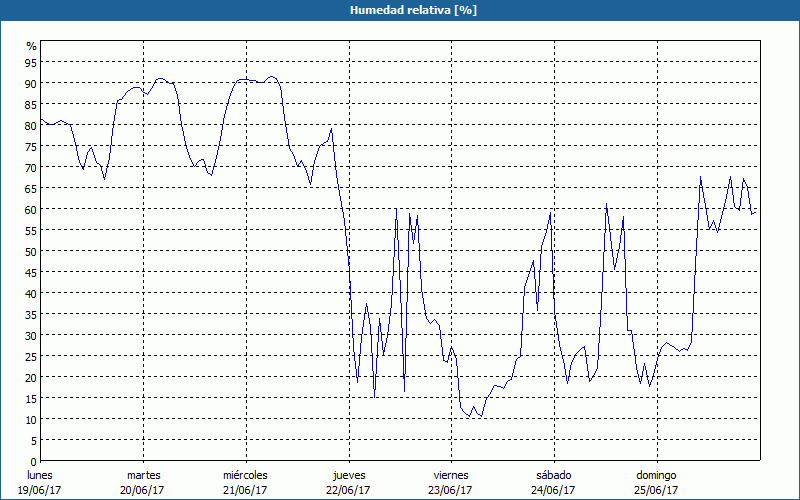Select the 21/06/17 date label
This screenshot has height=500, width=800.
tap(245, 490)
